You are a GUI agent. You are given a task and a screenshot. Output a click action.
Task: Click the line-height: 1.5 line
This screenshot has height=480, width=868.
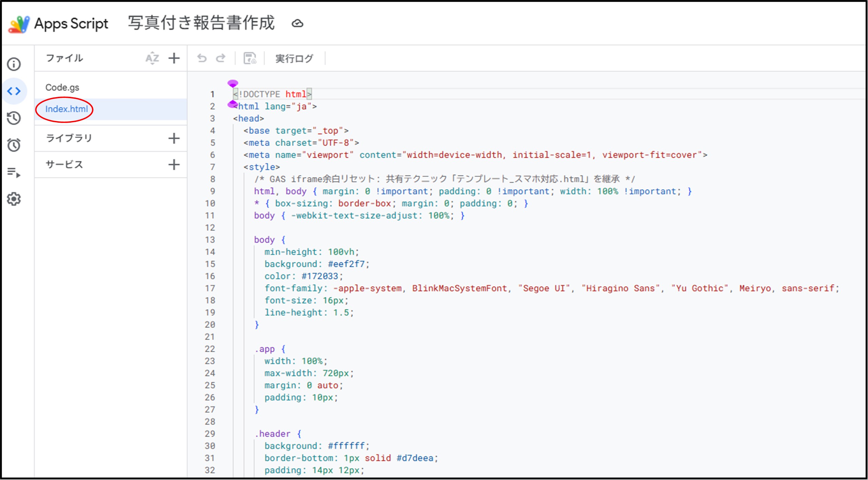click(309, 312)
